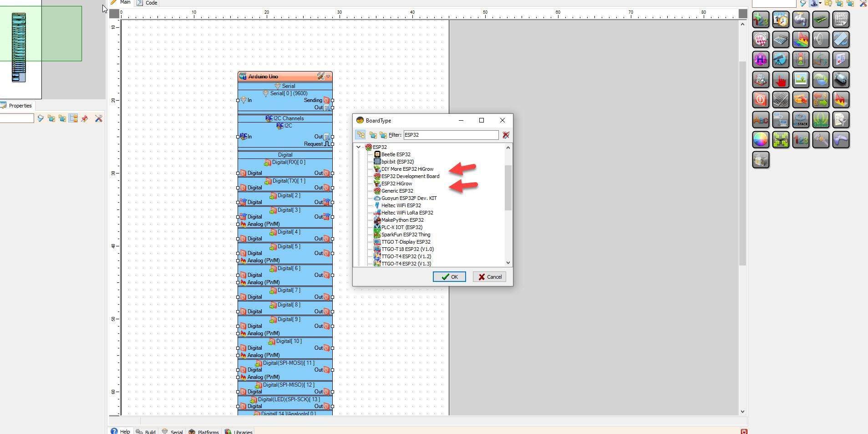
Task: Confirm board selection with OK
Action: 449,277
